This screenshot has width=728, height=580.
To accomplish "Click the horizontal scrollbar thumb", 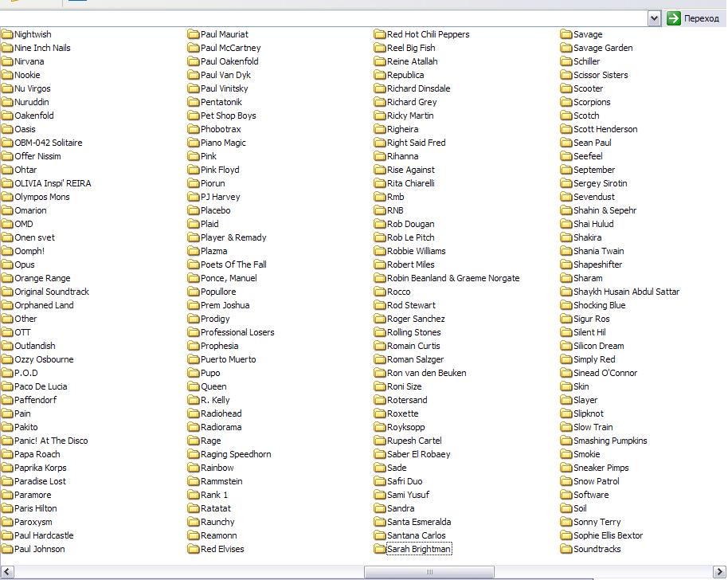I will tap(429, 572).
